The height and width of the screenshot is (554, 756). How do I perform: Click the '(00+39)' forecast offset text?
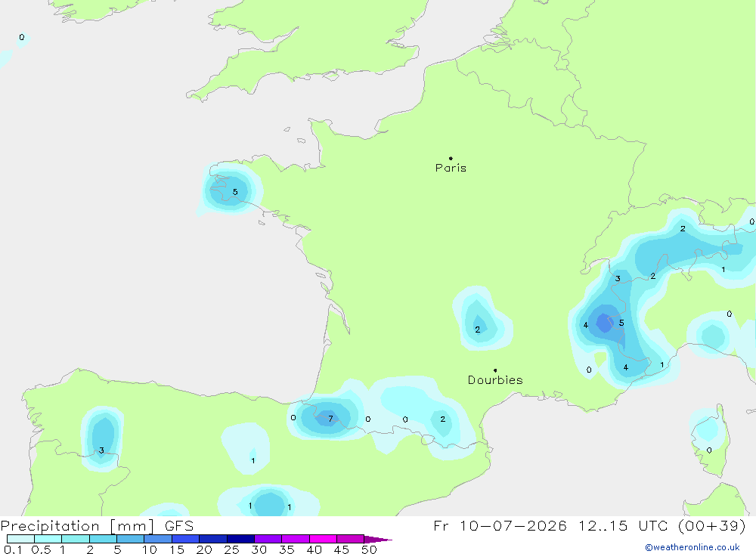(x=711, y=525)
